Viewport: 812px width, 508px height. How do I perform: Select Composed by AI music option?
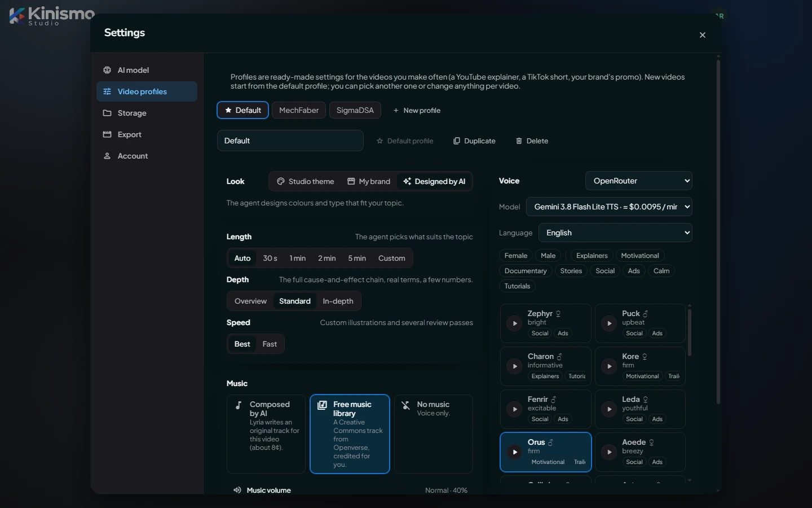[x=266, y=434]
